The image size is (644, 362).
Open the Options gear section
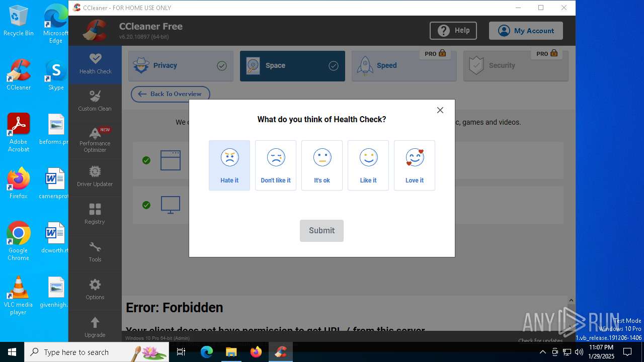coord(95,291)
